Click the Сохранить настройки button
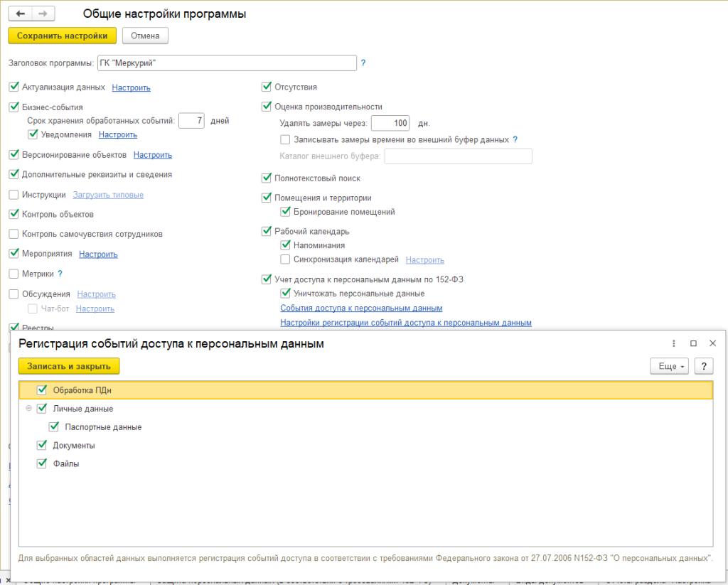The height and width of the screenshot is (585, 728). point(62,36)
